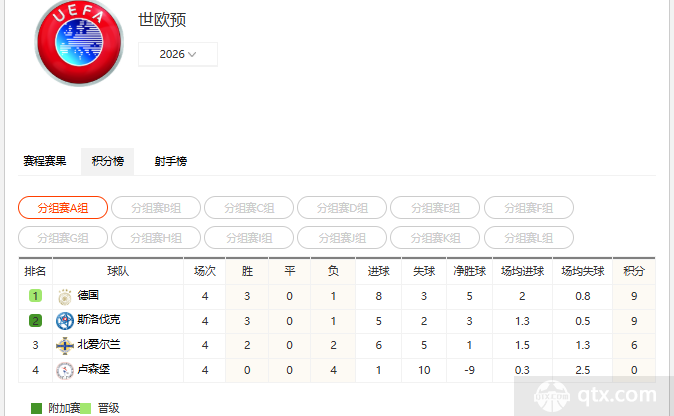
Task: Switch to the 赛程赛果 tab
Action: [x=45, y=161]
